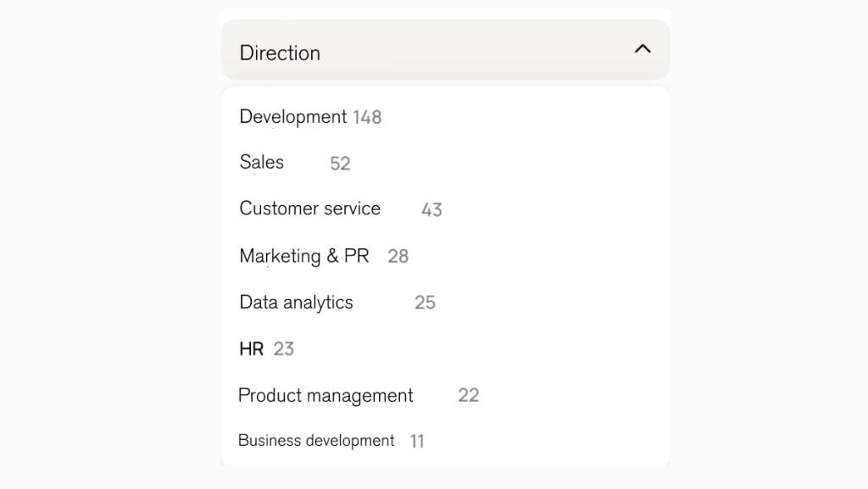Select the Product management option
This screenshot has width=868, height=489.
[x=325, y=396]
